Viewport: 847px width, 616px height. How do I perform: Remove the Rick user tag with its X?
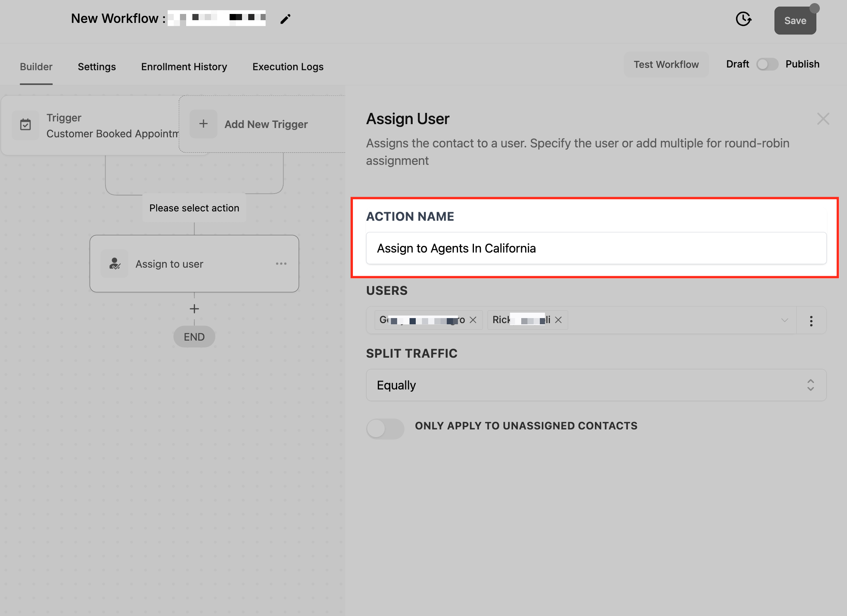pos(558,320)
